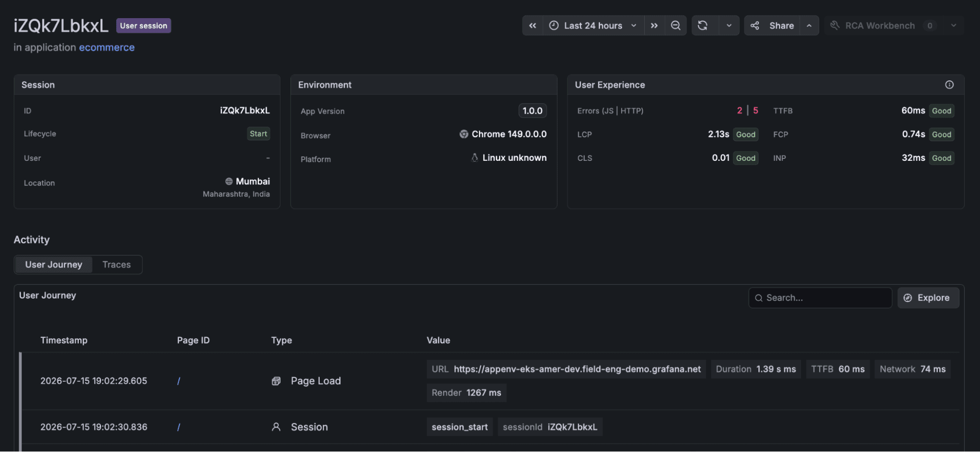This screenshot has height=452, width=980.
Task: Click the globe icon beside Mumbai
Action: tap(229, 181)
